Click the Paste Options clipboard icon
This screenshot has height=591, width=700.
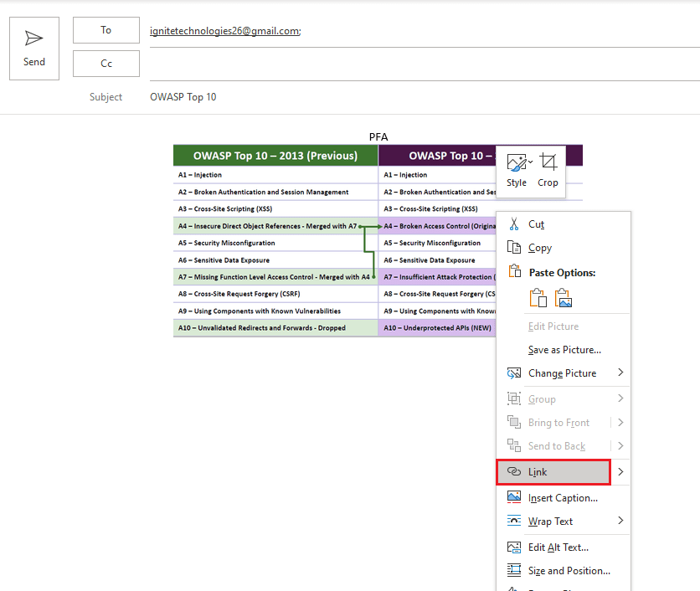(x=514, y=271)
